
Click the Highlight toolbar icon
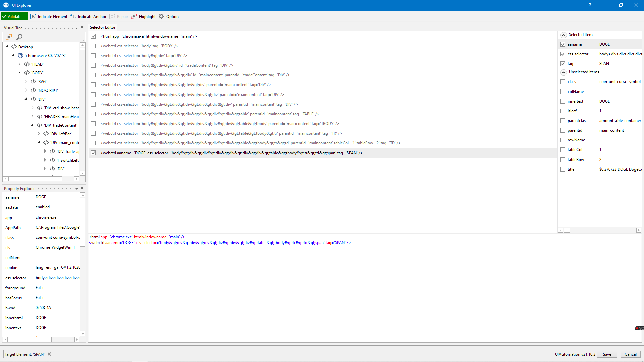pyautogui.click(x=134, y=16)
